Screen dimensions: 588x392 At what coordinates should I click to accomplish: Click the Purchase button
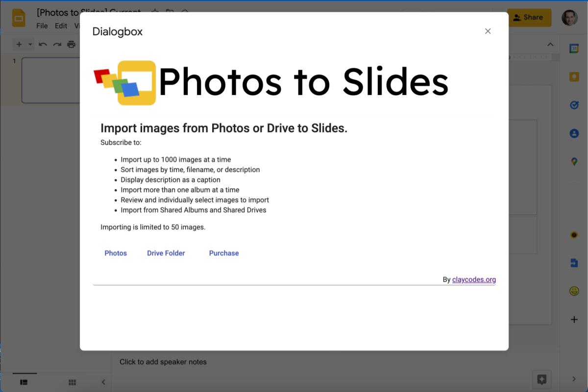[224, 253]
